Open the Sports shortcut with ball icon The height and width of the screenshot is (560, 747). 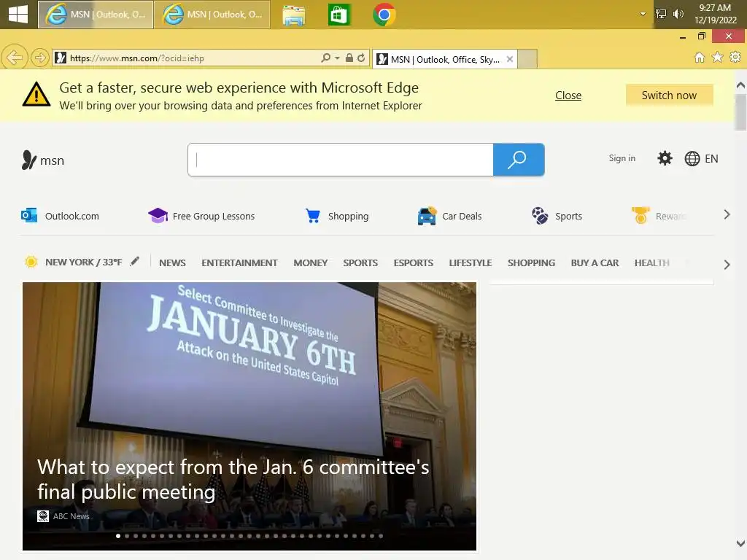(x=557, y=216)
